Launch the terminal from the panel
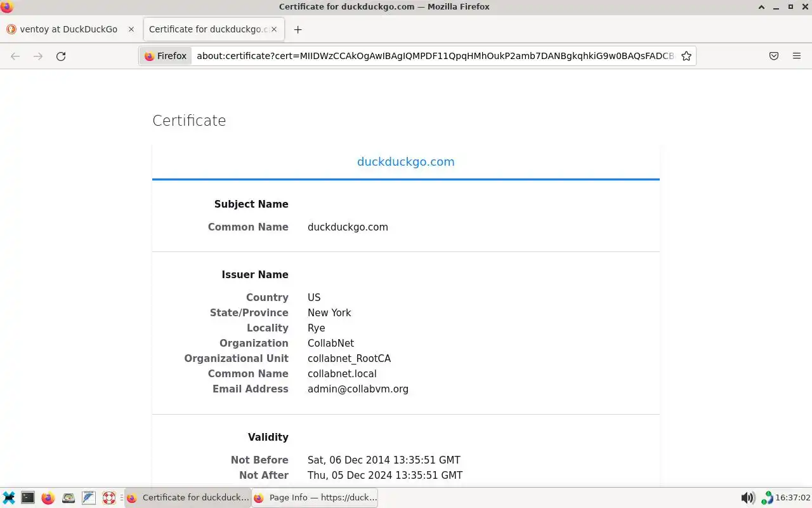Image resolution: width=812 pixels, height=508 pixels. tap(28, 498)
